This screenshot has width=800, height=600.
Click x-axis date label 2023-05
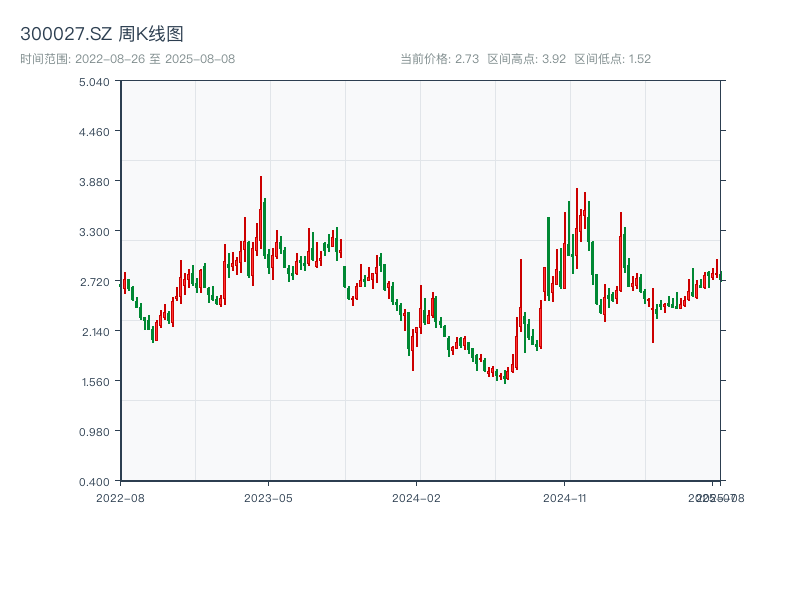(x=268, y=498)
